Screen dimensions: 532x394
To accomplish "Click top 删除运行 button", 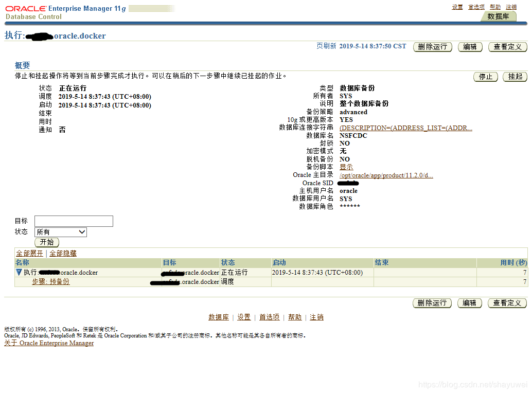I will coord(433,47).
